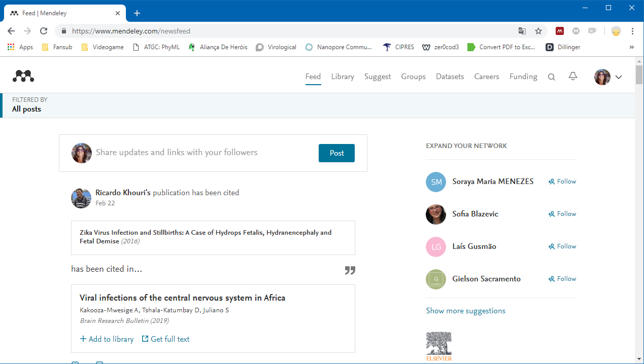Open the Careers tab

click(487, 77)
